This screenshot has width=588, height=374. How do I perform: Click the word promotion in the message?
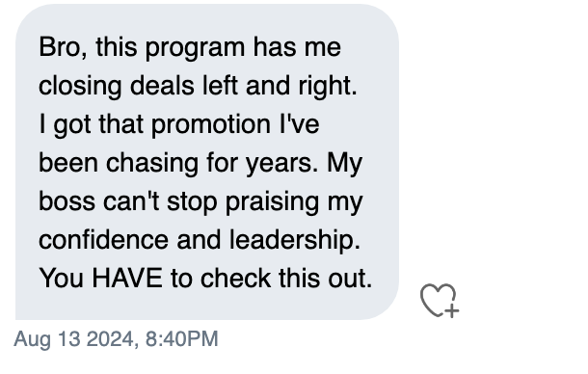click(x=211, y=126)
